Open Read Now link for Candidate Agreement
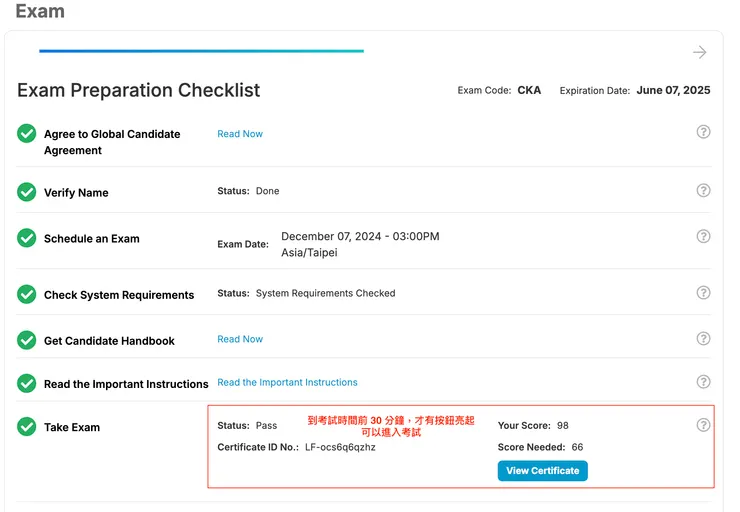This screenshot has height=512, width=740. coord(240,134)
